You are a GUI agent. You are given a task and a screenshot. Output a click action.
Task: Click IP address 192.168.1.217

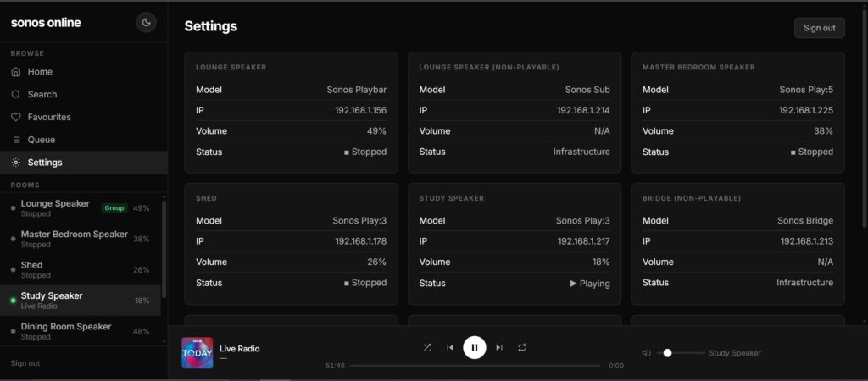coord(583,241)
